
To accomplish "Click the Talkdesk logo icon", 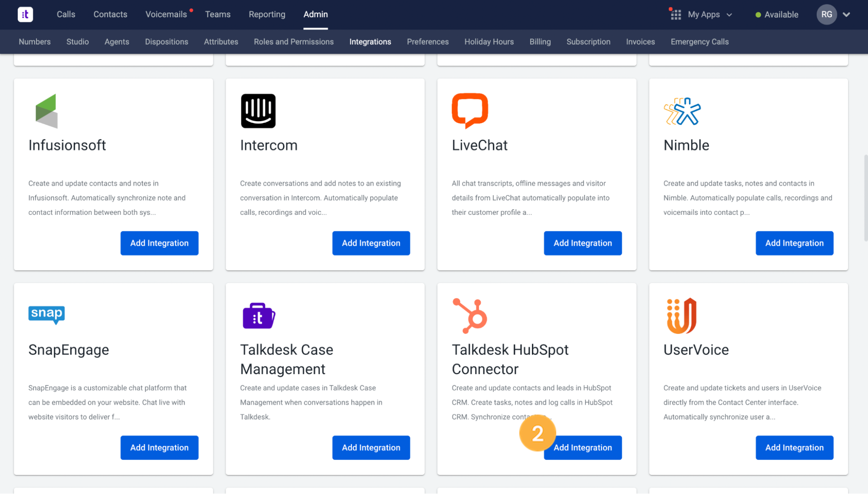I will pos(25,14).
